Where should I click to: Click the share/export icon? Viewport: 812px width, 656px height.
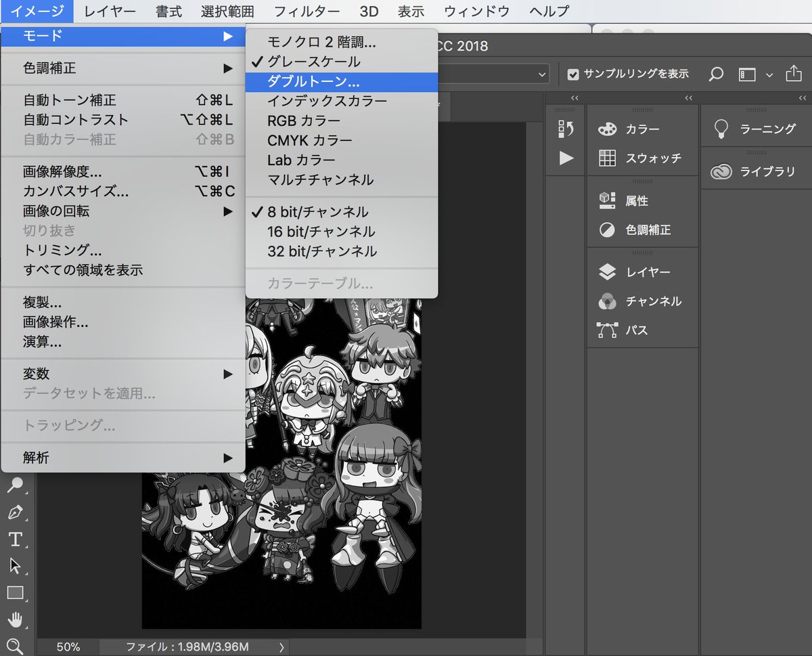click(793, 73)
